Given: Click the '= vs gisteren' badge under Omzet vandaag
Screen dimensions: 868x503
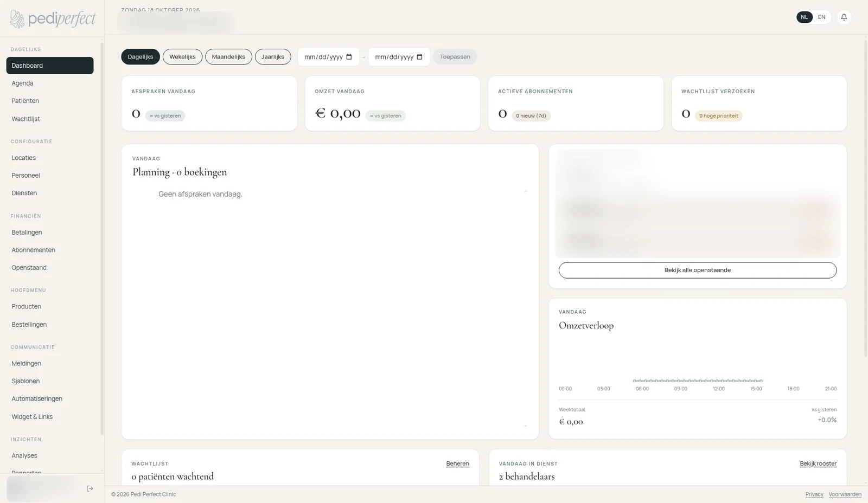Looking at the screenshot, I should [385, 115].
